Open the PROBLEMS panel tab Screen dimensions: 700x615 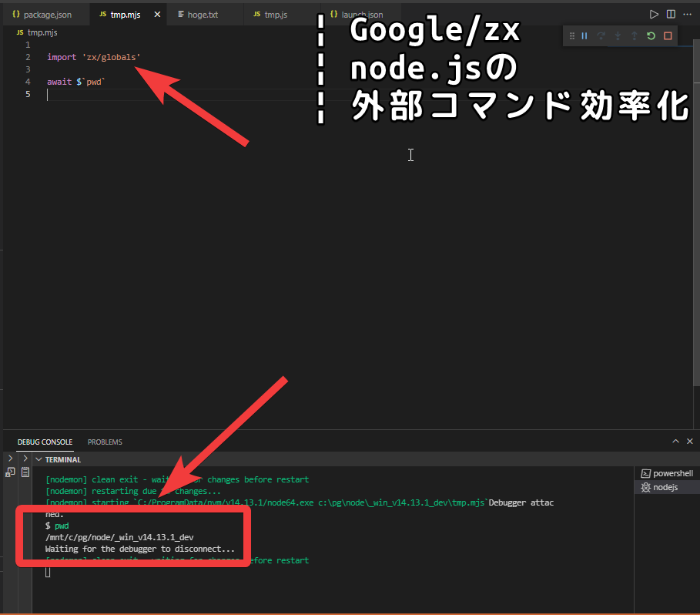pyautogui.click(x=105, y=442)
